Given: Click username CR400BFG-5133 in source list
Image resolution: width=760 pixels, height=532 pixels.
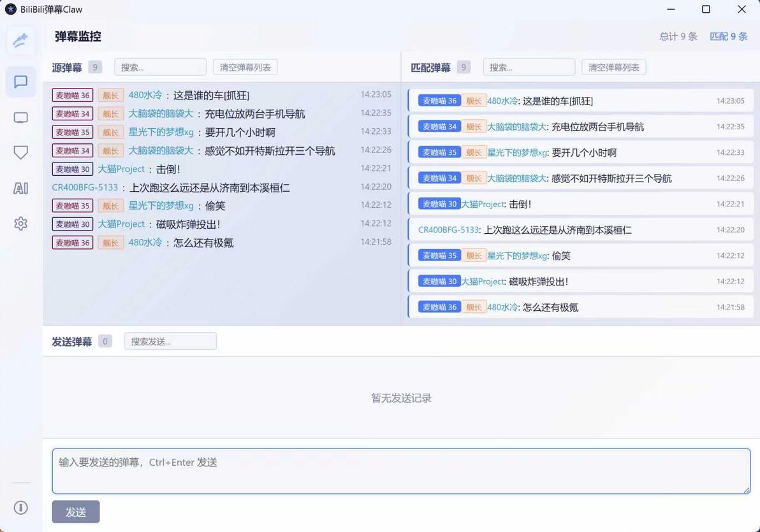Looking at the screenshot, I should tap(85, 187).
